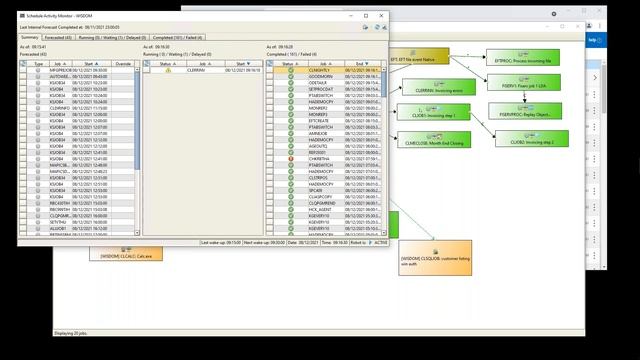Select the HCK_AGENT completed job row

(x=324, y=209)
